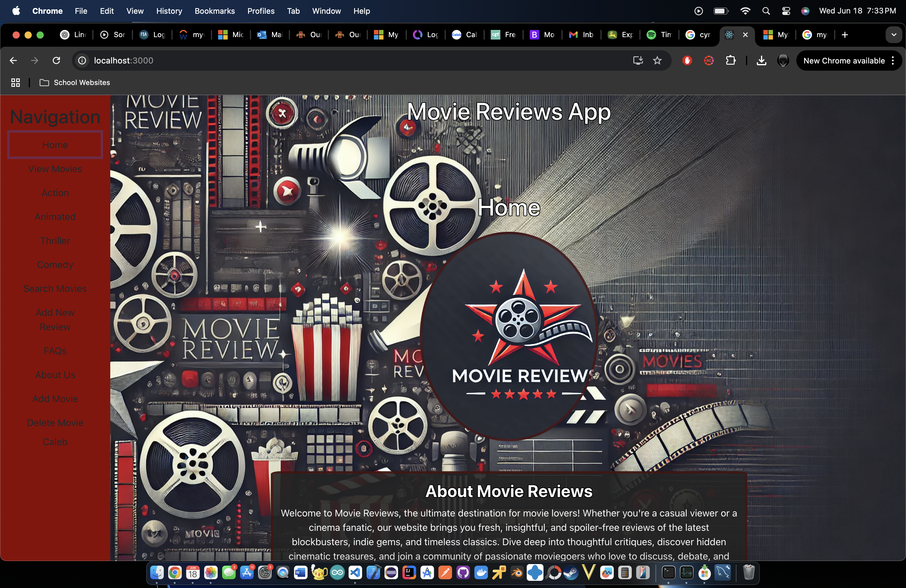Expand the tab search dropdown
The image size is (906, 588).
(x=893, y=35)
